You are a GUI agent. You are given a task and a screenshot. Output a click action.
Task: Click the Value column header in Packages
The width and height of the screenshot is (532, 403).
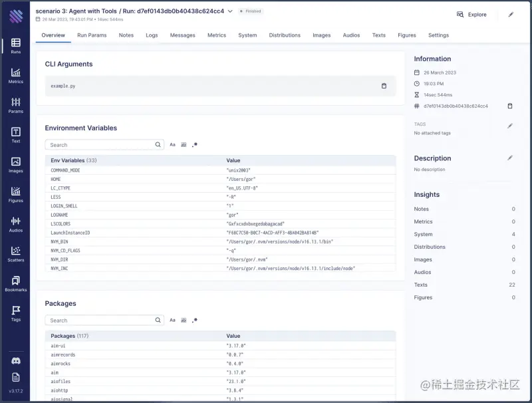(x=233, y=336)
